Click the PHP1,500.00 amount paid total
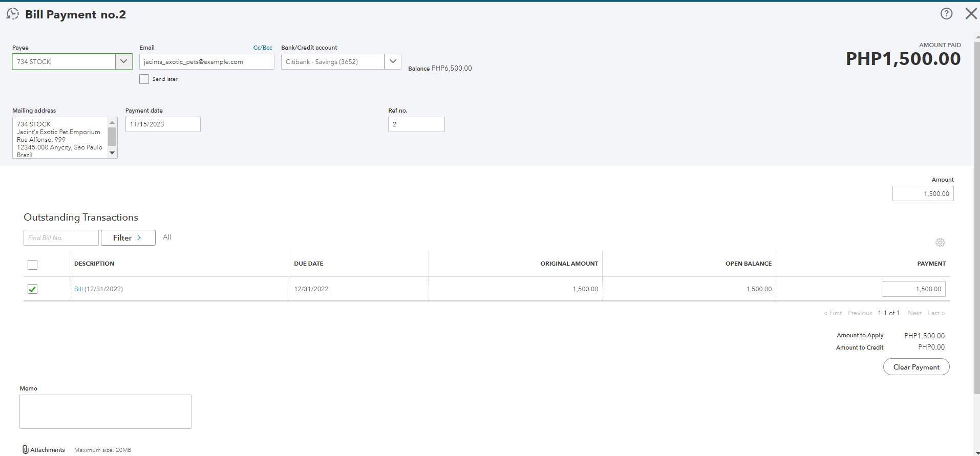980x456 pixels. pos(903,59)
